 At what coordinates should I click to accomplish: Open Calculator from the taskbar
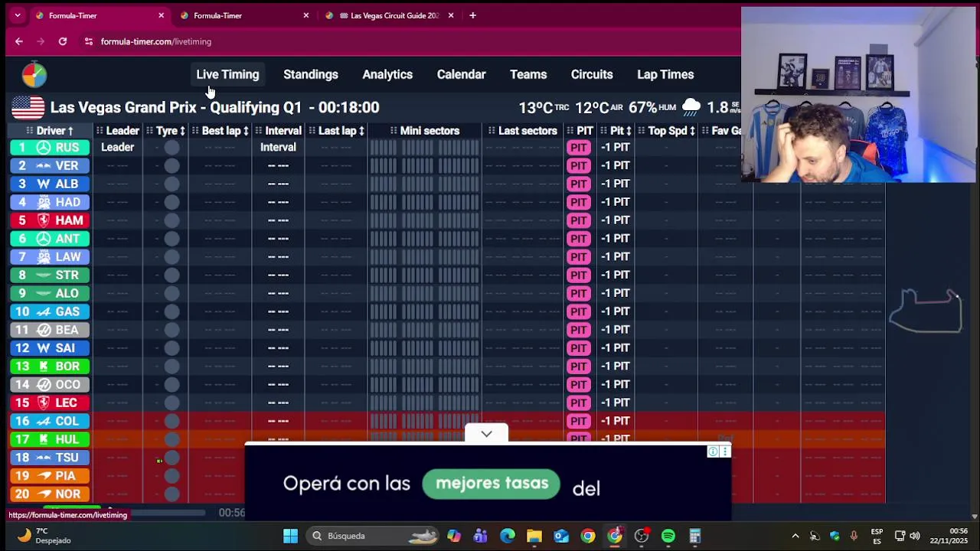695,536
